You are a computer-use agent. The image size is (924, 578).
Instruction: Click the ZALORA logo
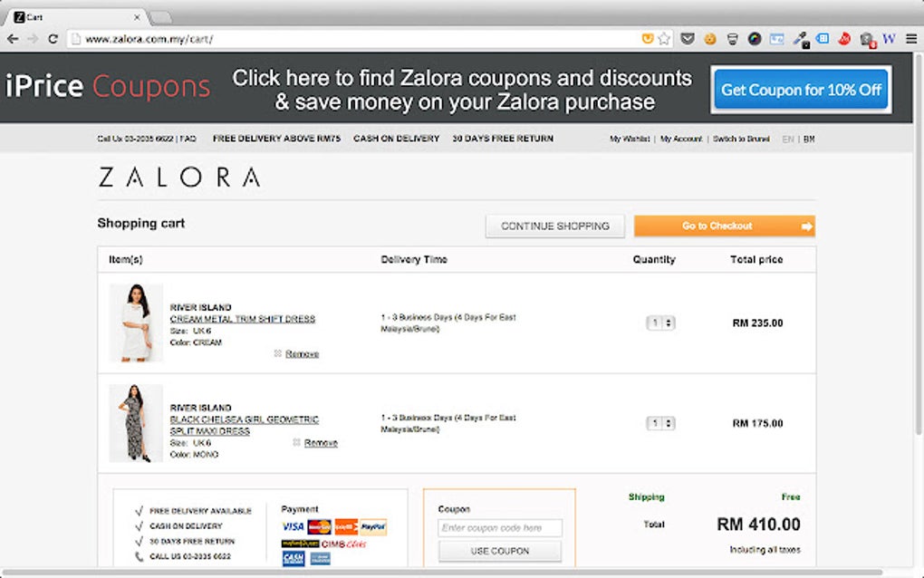(179, 177)
